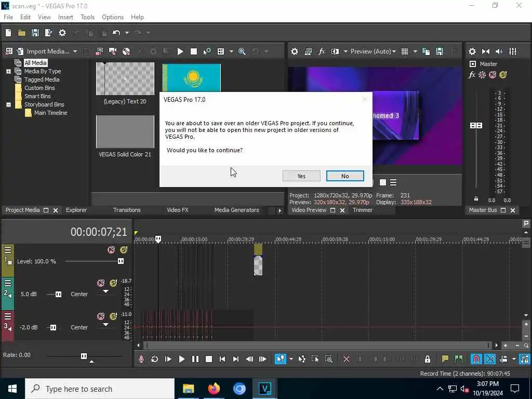Copy snapshot to clipboard icon

point(426,51)
